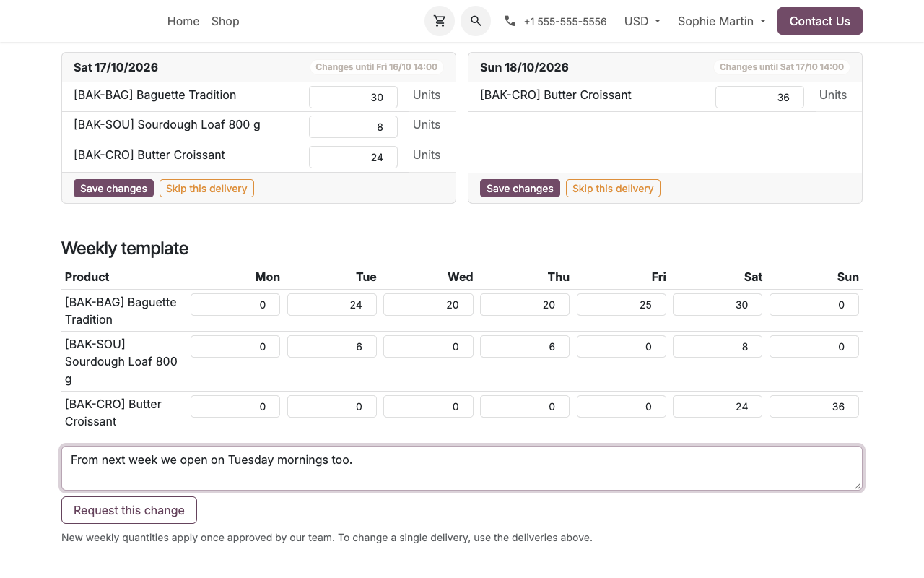Edit Sunday delivery Butter Croissant quantity field

point(759,97)
